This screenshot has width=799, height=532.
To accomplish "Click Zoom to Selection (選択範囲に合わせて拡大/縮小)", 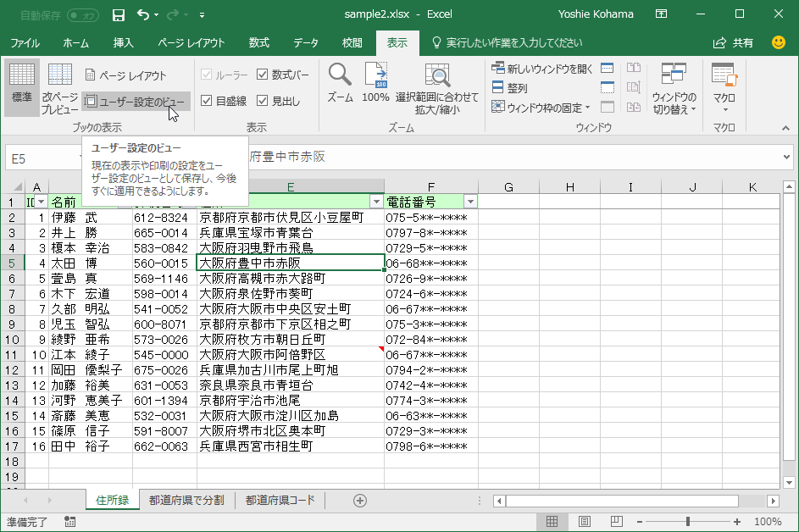I will click(437, 89).
